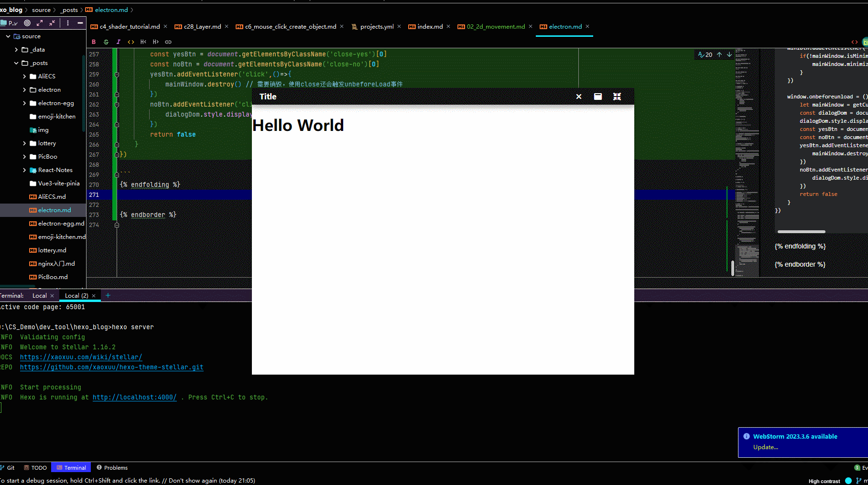Collapse the _posts folder
Viewport: 868px width, 485px height.
(16, 63)
